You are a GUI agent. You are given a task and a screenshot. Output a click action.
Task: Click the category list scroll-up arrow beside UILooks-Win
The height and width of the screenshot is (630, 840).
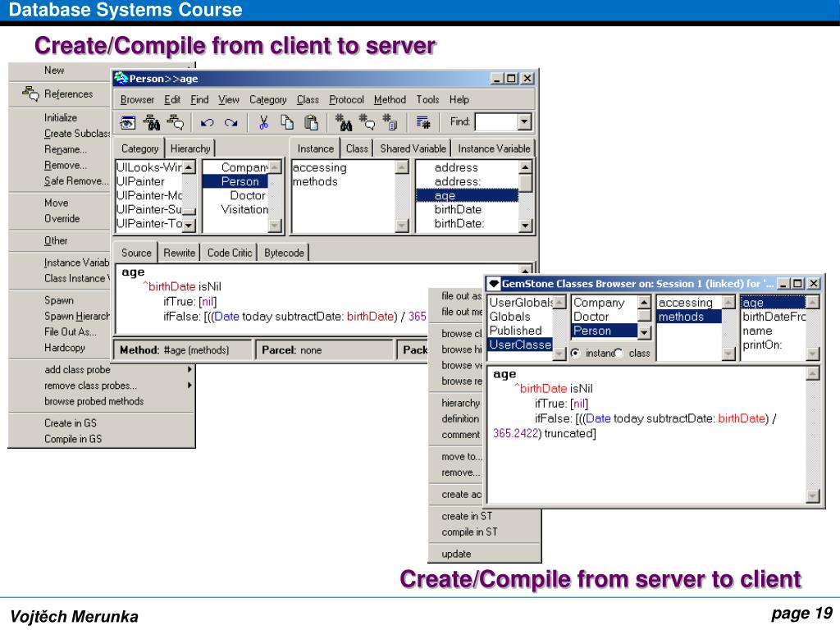click(x=189, y=167)
